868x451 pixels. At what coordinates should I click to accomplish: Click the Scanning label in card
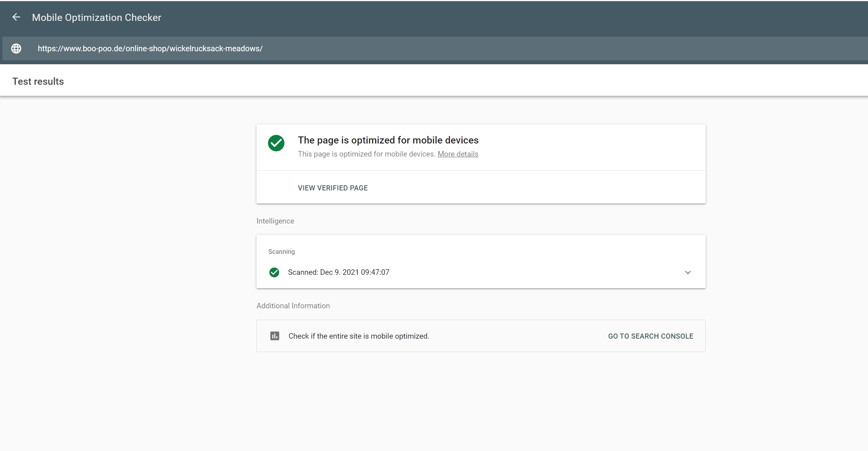pos(281,252)
